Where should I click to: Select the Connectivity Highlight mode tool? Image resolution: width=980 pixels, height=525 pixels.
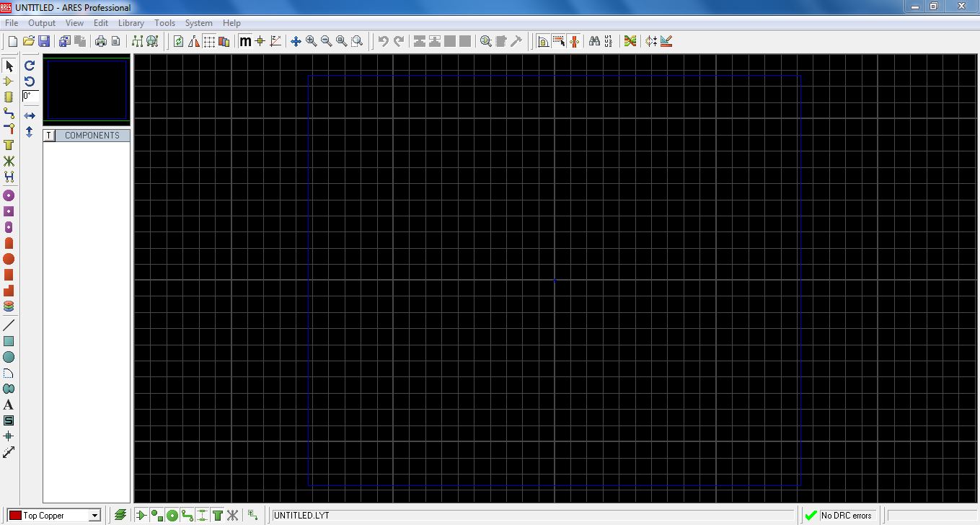point(9,177)
